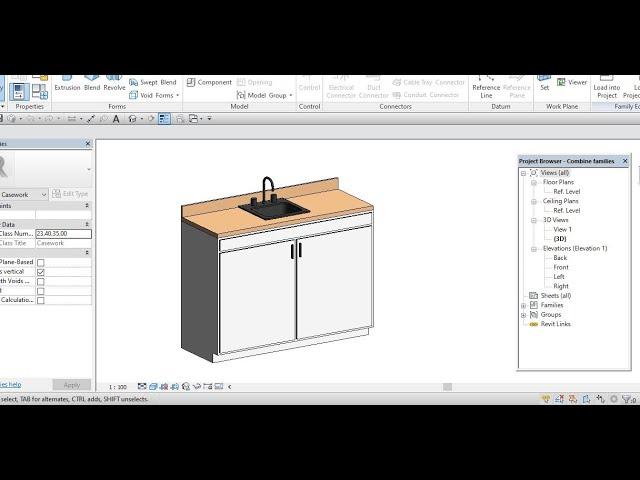The image size is (640, 480).
Task: Click Load into Project
Action: tap(606, 86)
